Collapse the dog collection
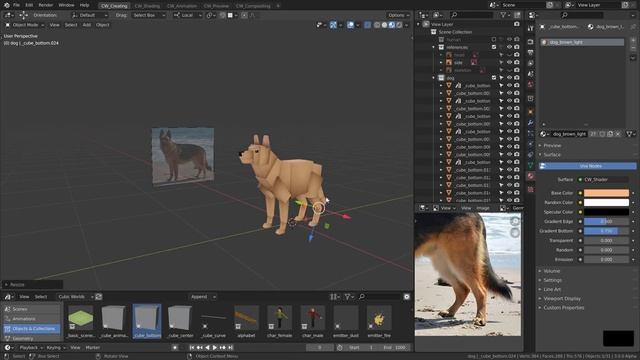640x360 pixels. 433,78
